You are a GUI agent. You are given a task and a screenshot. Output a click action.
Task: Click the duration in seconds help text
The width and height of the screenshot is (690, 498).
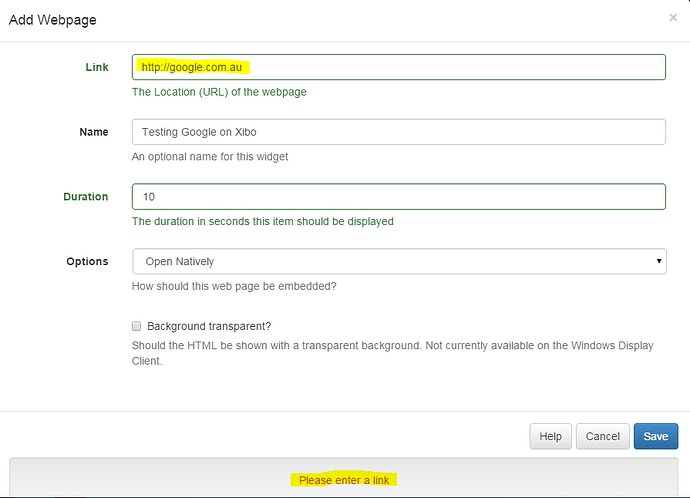(x=263, y=221)
